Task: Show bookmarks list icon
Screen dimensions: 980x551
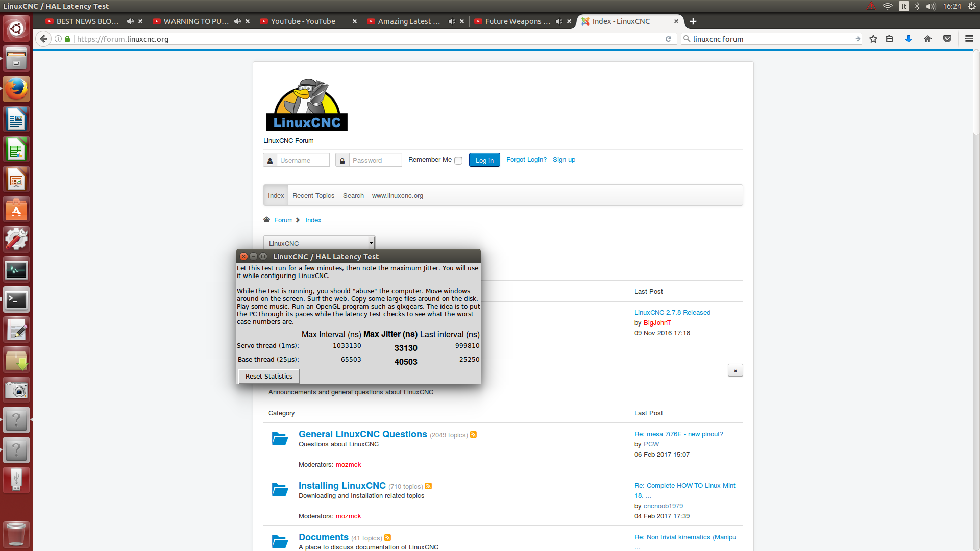Action: coord(889,39)
